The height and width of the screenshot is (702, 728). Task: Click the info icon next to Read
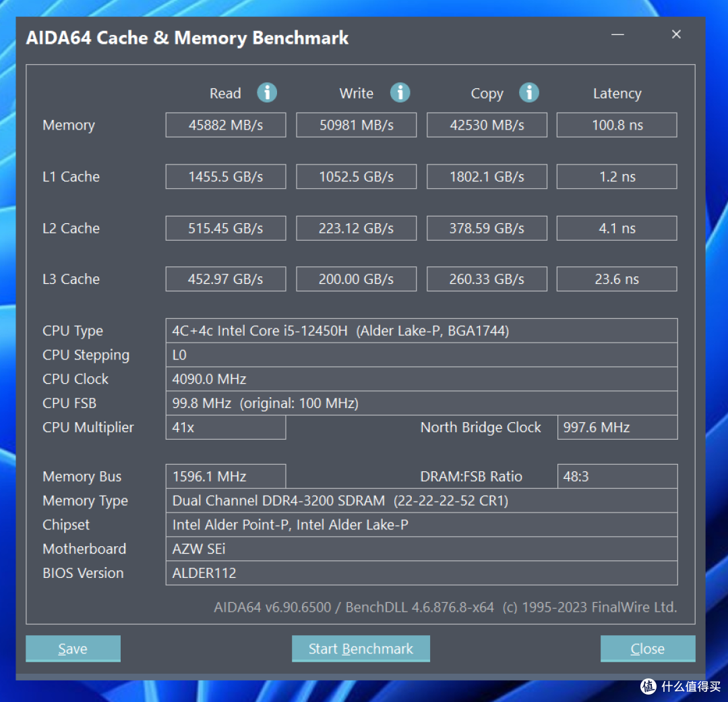pos(267,92)
